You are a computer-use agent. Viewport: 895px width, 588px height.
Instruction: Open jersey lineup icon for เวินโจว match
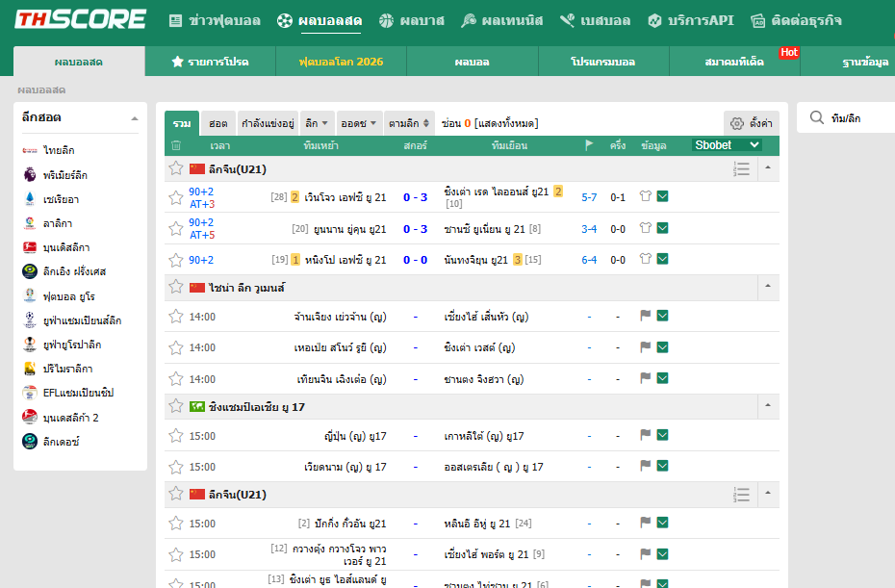646,196
